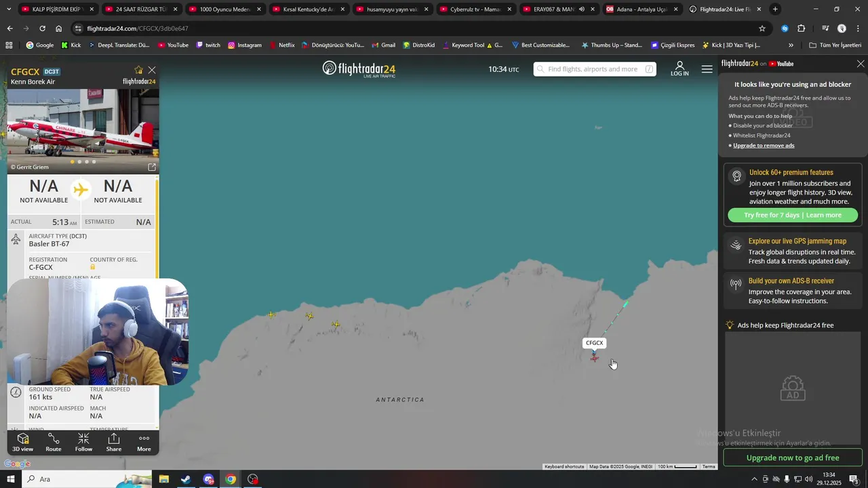The height and width of the screenshot is (488, 868).
Task: Open the More options in flight panel
Action: (x=144, y=443)
